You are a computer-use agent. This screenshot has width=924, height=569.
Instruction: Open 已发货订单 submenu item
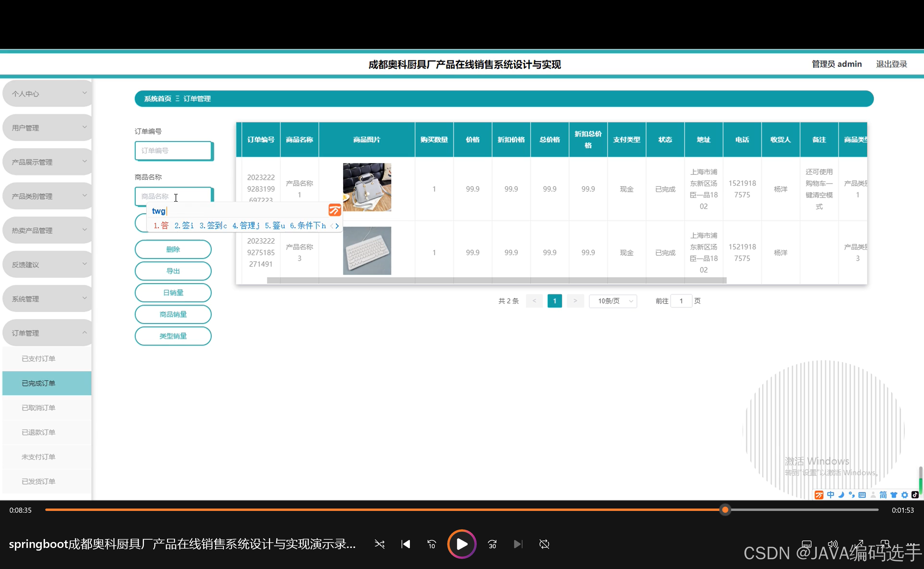pos(47,481)
